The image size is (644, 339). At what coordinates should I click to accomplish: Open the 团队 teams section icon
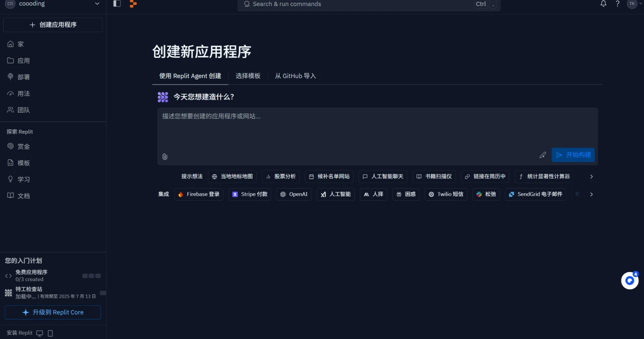(x=11, y=110)
